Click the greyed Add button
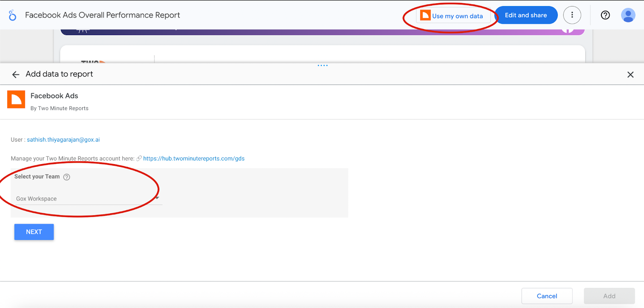 609,296
